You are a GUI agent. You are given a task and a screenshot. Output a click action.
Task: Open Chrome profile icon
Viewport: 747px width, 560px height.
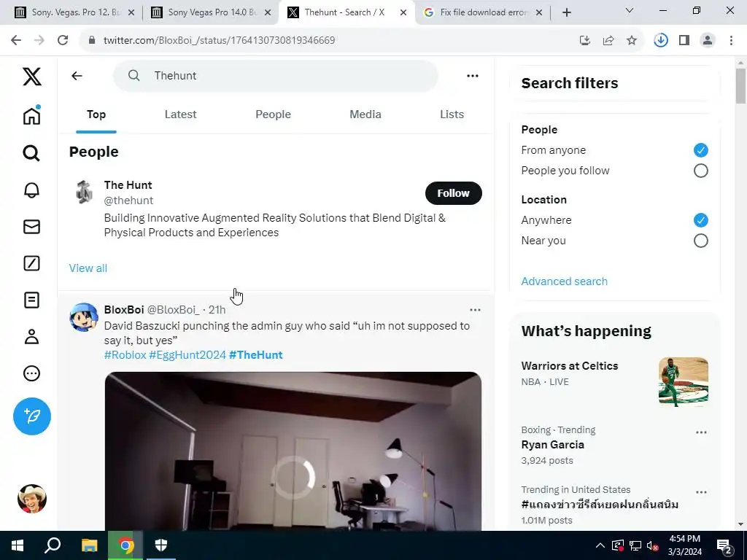[x=708, y=41]
